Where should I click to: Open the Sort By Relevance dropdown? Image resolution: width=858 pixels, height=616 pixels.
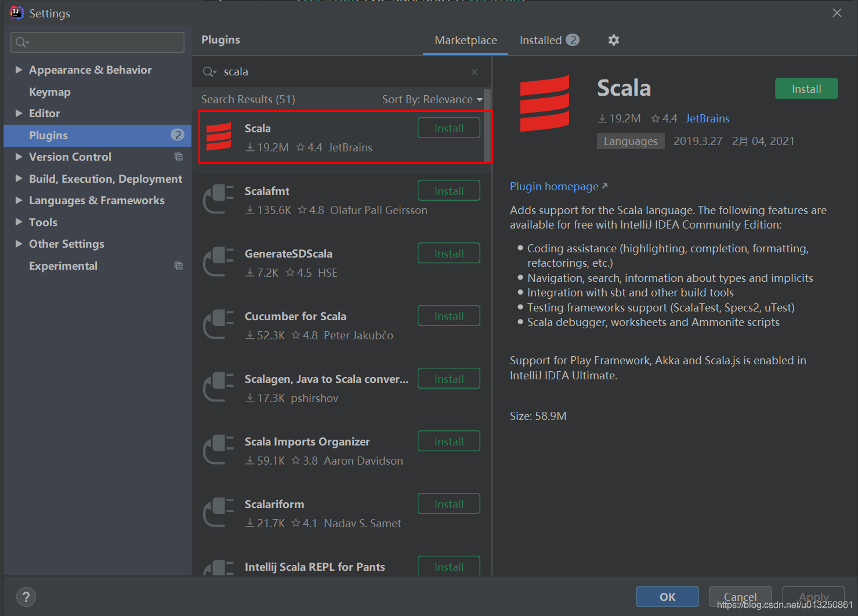(432, 100)
